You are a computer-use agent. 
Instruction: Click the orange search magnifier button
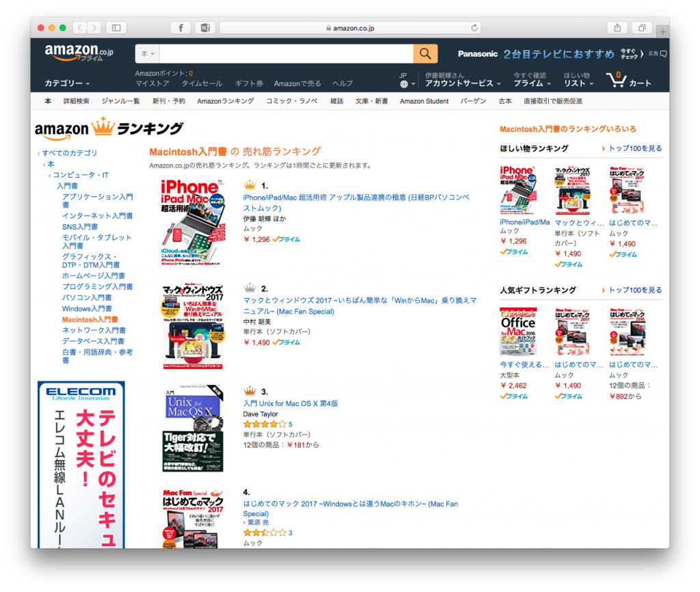425,54
